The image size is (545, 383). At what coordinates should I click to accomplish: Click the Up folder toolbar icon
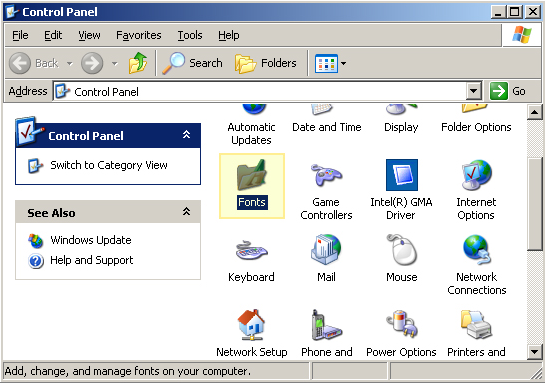click(x=138, y=63)
